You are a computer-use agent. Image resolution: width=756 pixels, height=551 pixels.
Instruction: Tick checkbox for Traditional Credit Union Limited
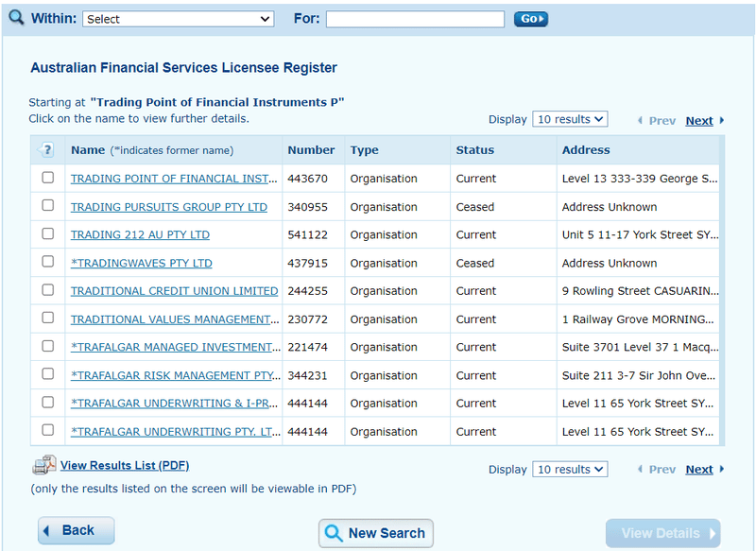click(48, 290)
